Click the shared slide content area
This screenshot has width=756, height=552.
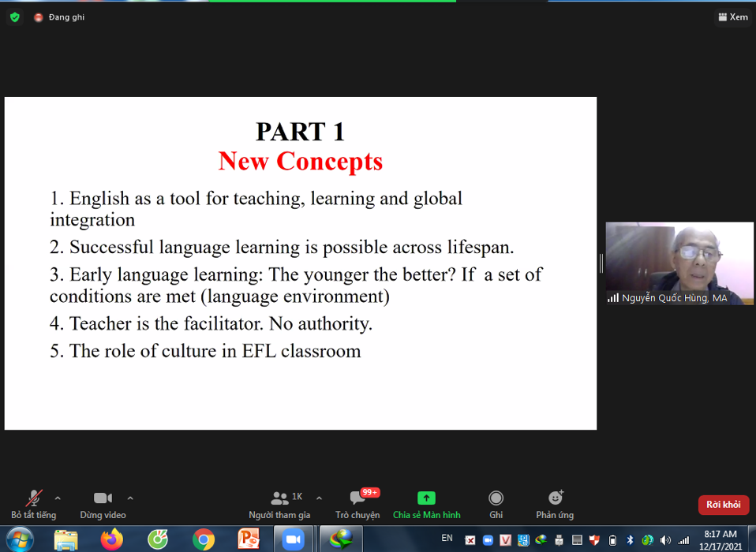click(300, 263)
